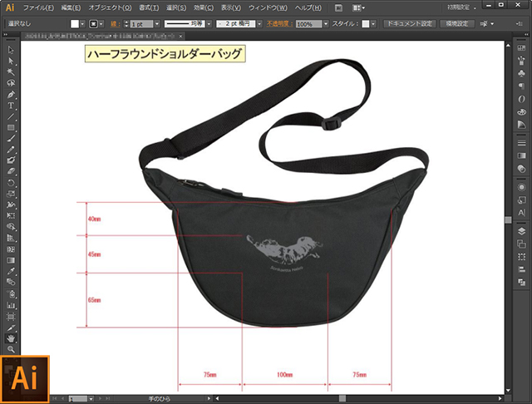Open the ファイル menu

(x=38, y=7)
